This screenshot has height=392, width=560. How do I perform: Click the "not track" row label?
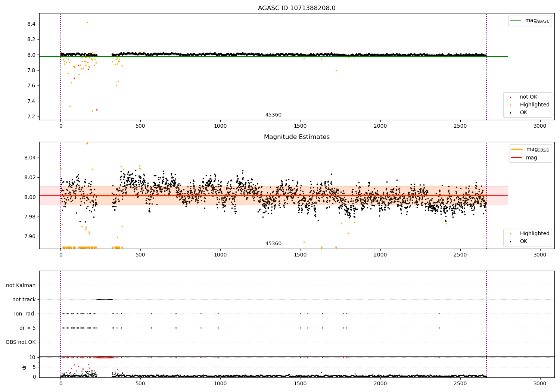[x=24, y=299]
